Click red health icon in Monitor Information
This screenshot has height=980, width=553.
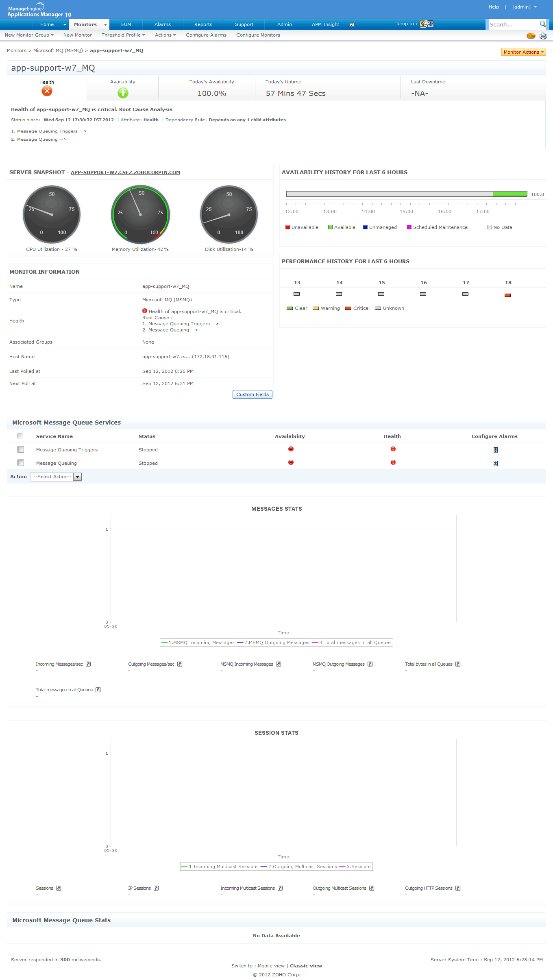tap(145, 311)
